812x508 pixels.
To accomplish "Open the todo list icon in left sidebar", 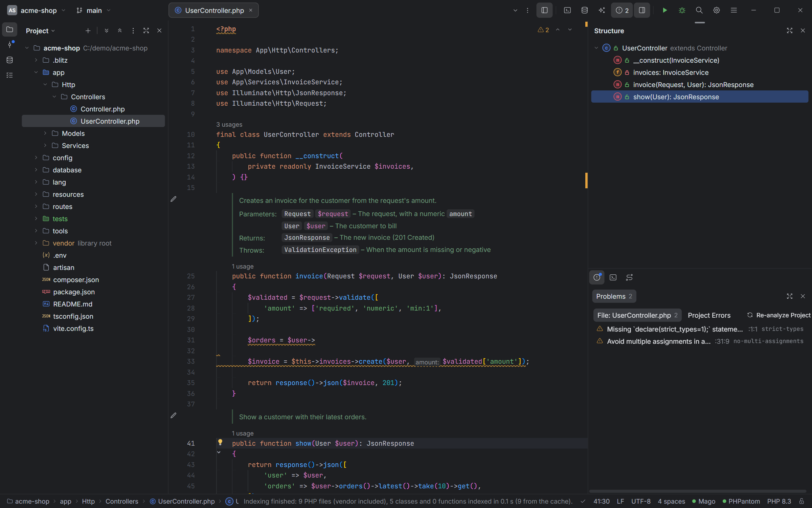I will pyautogui.click(x=10, y=75).
